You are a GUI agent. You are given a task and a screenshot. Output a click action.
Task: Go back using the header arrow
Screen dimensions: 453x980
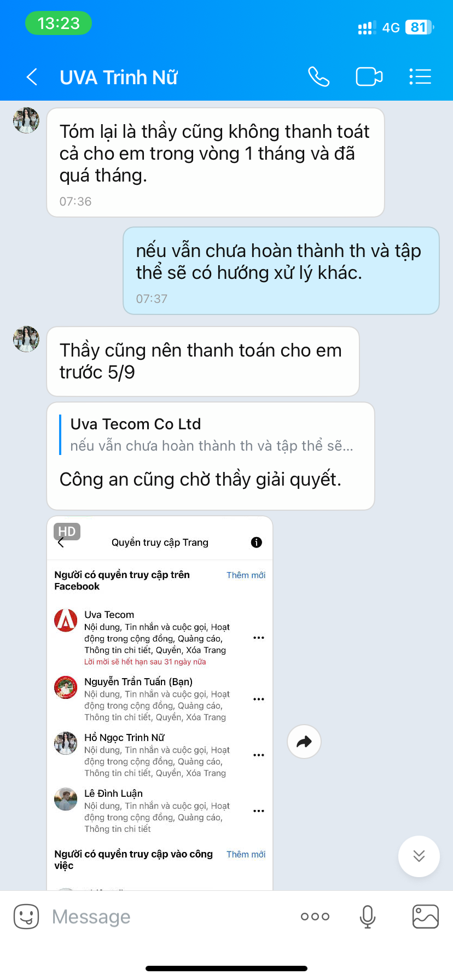32,77
